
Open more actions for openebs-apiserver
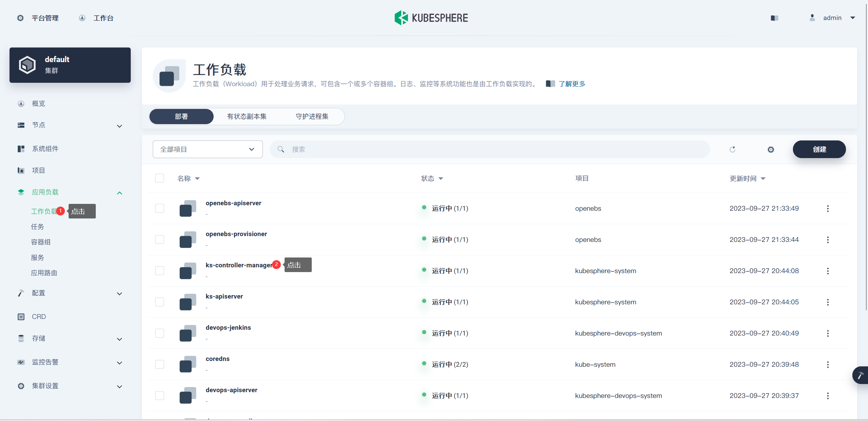pos(828,208)
